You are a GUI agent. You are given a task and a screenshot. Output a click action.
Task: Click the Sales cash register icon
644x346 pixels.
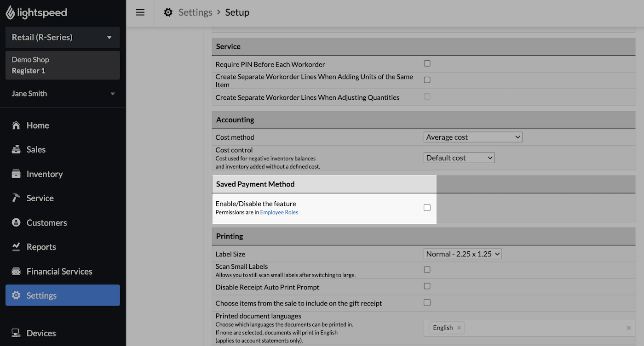[x=16, y=149]
